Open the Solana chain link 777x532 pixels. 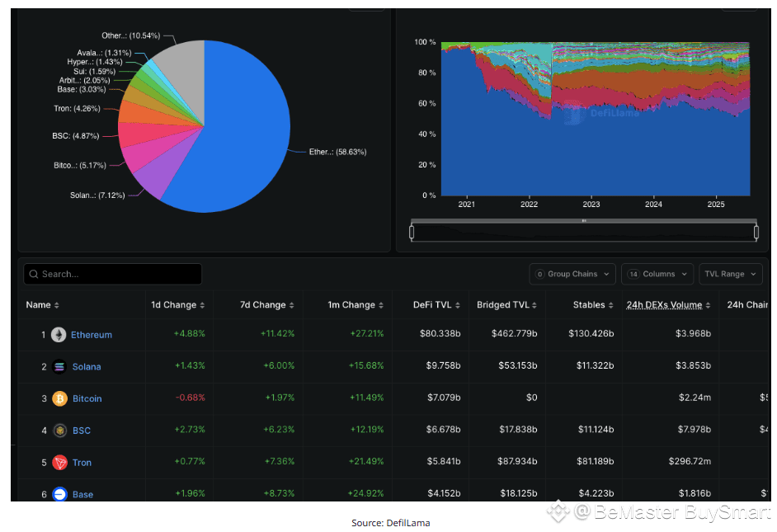coord(87,366)
